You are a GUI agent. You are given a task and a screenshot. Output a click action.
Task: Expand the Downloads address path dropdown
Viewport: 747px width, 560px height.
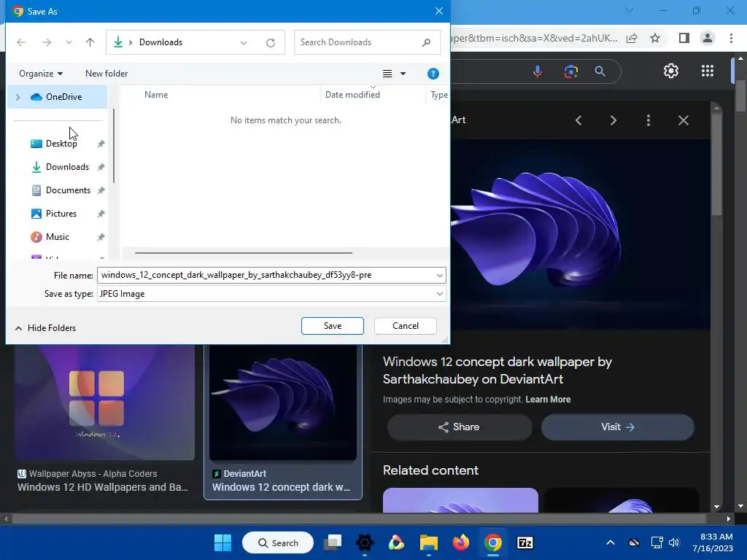coord(244,42)
